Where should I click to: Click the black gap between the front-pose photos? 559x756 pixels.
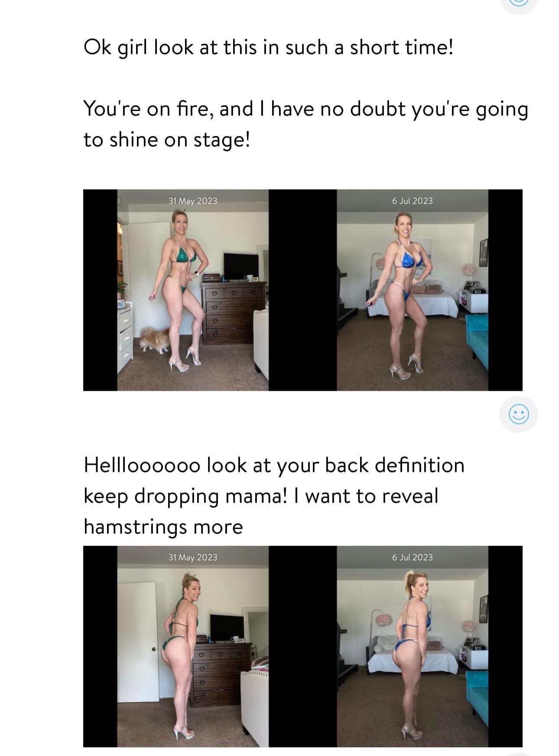point(302,290)
